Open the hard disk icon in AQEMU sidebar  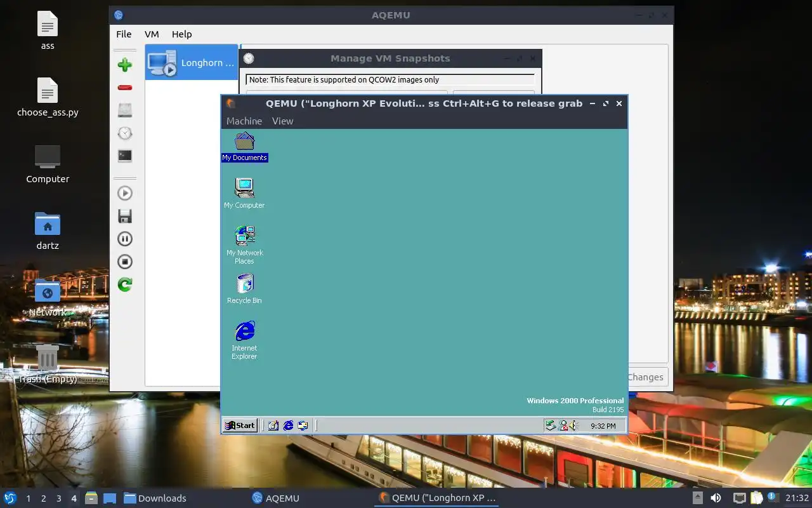click(x=125, y=110)
